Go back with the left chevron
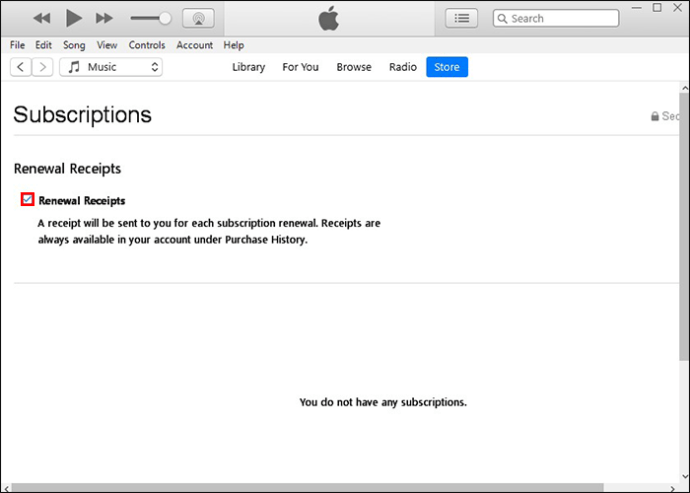 pyautogui.click(x=21, y=67)
